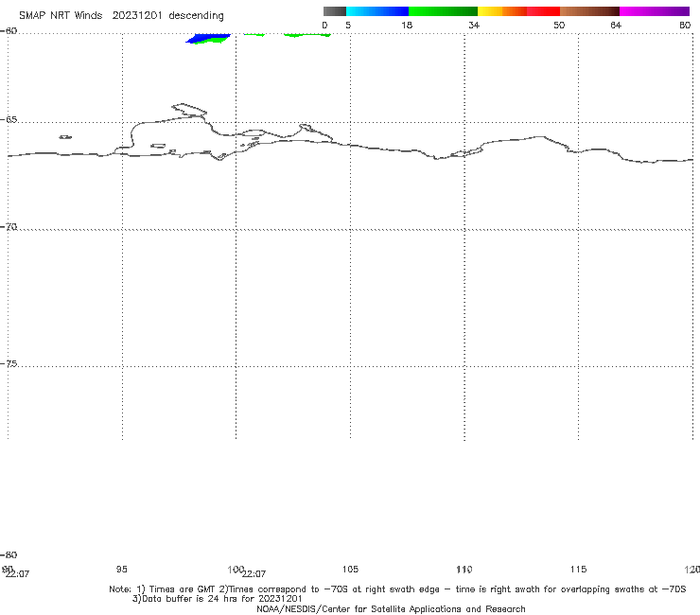This screenshot has height=615, width=700.
Task: Click the 'NOAA/NESDIS/Center for Satellite Applications and Research' credit
Action: 391,608
